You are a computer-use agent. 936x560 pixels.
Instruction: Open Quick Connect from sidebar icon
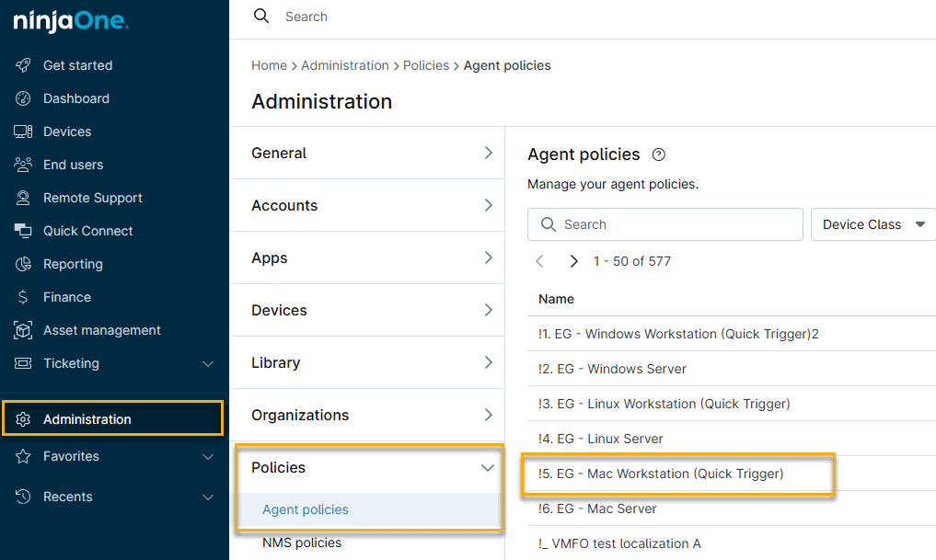[23, 231]
